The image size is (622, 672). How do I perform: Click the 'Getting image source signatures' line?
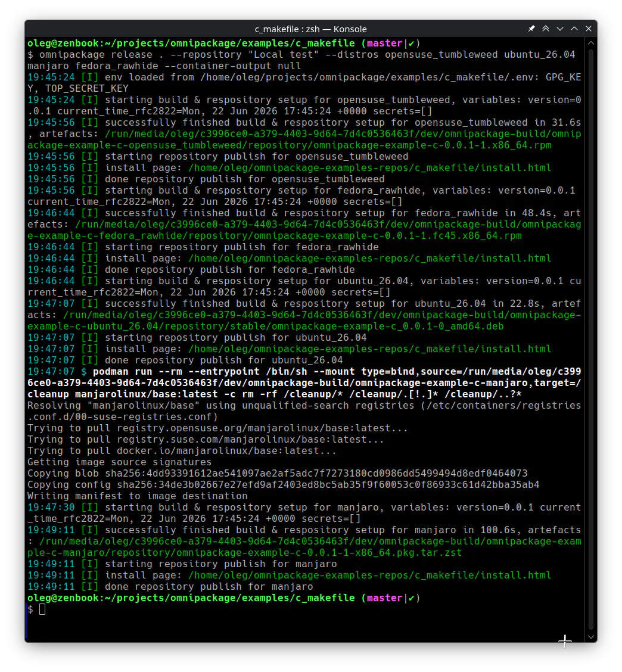120,462
